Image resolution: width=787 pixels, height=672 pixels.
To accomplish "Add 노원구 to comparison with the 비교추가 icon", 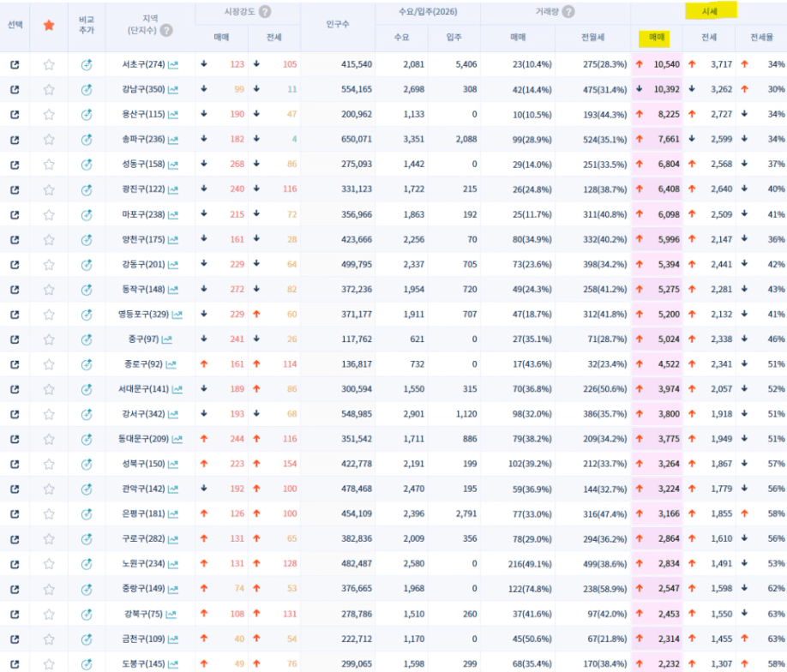I will 86,563.
